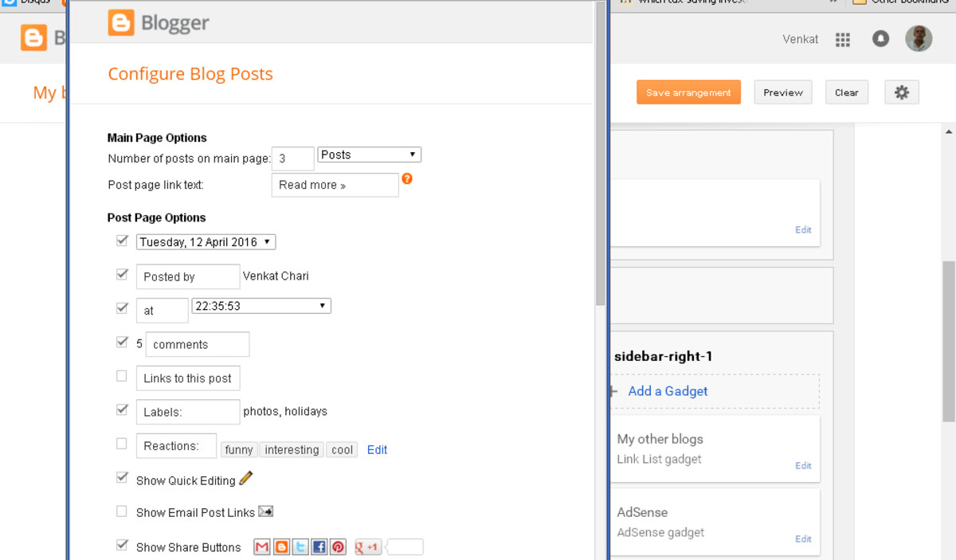Click the Pinterest share button icon
This screenshot has width=956, height=560.
338,546
